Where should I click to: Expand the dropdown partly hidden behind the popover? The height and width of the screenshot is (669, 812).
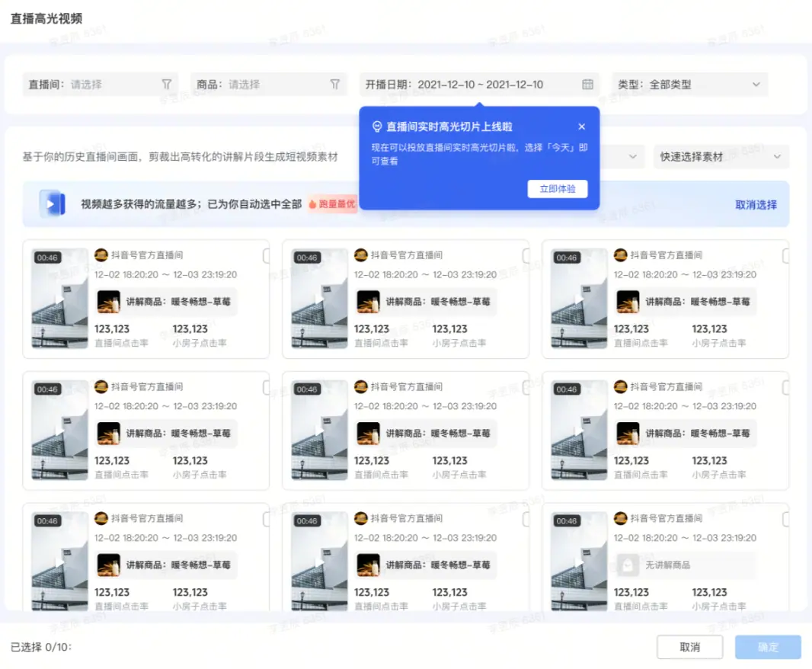pyautogui.click(x=623, y=156)
